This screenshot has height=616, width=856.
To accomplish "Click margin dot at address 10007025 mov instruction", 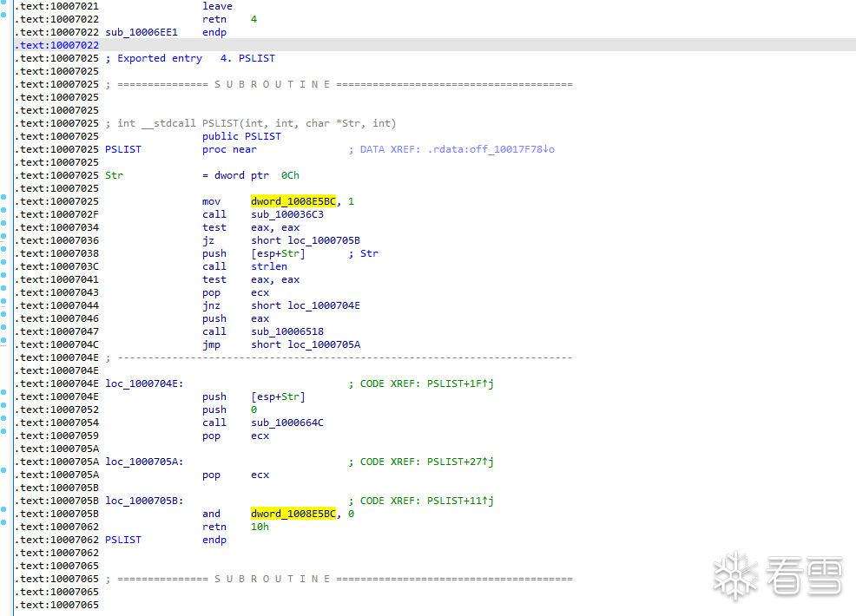I will pyautogui.click(x=3, y=201).
